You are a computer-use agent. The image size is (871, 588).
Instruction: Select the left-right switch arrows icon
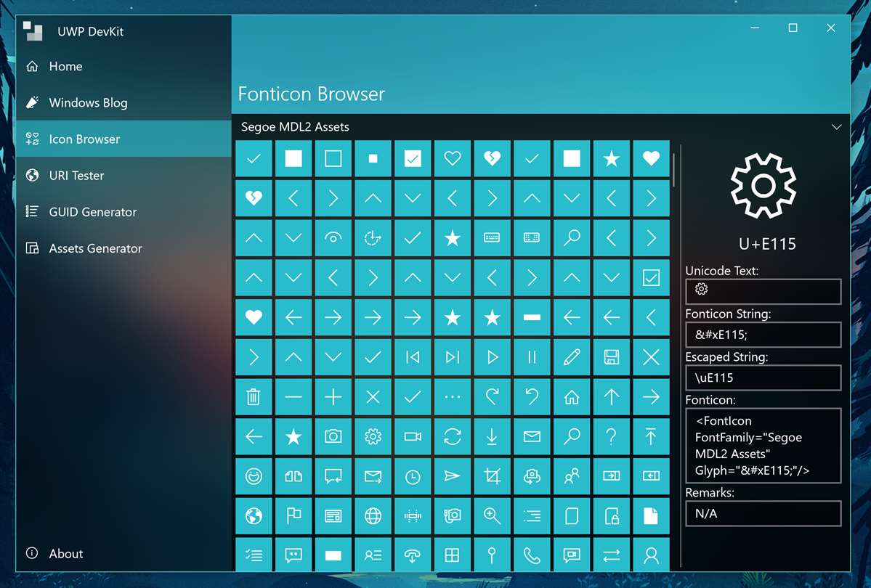coord(611,555)
